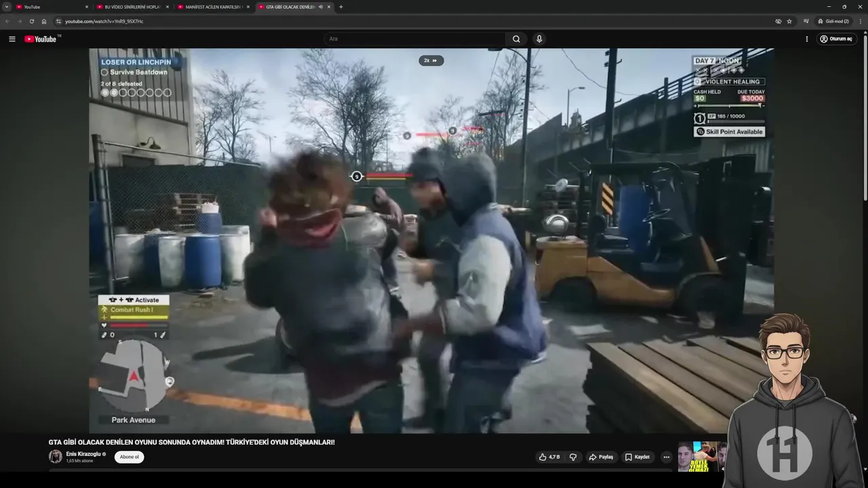The width and height of the screenshot is (868, 488).
Task: Open site information icon in address bar
Action: click(58, 21)
